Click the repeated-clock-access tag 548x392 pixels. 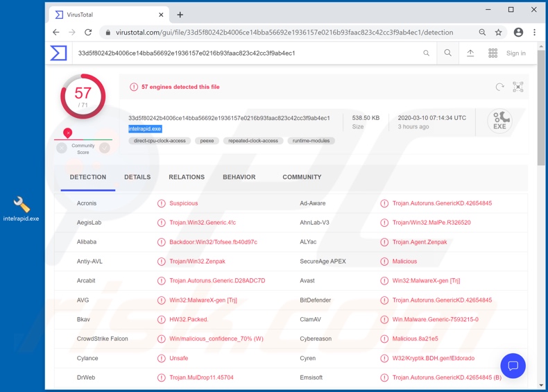tap(253, 141)
